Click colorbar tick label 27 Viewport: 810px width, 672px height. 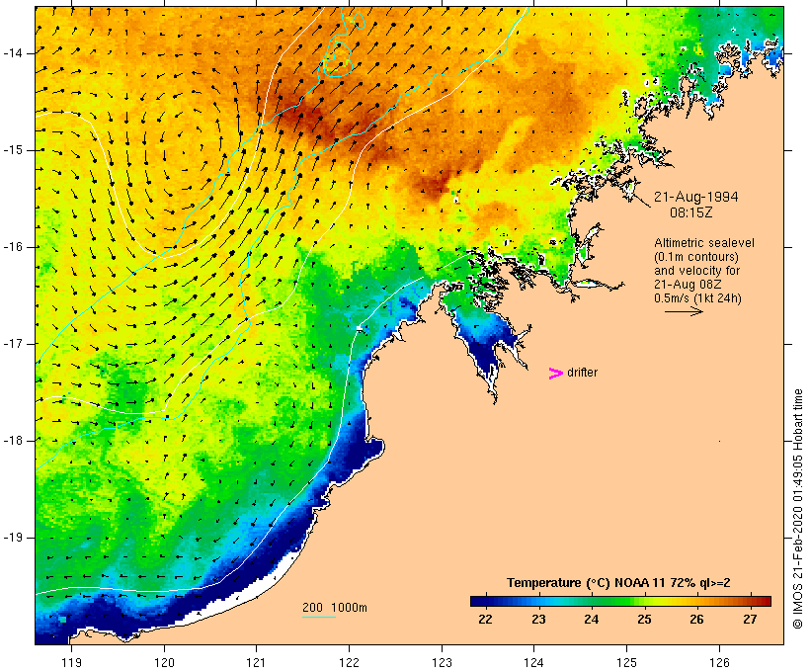[750, 619]
